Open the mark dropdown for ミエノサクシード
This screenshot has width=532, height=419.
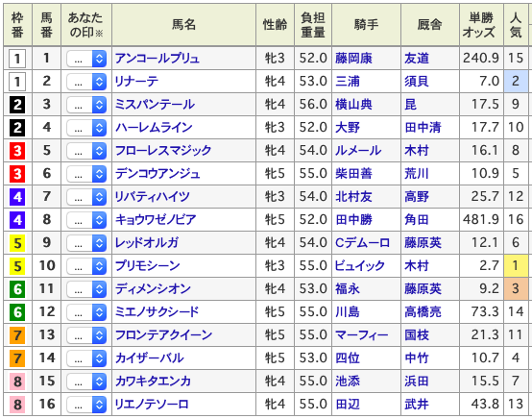click(x=86, y=312)
